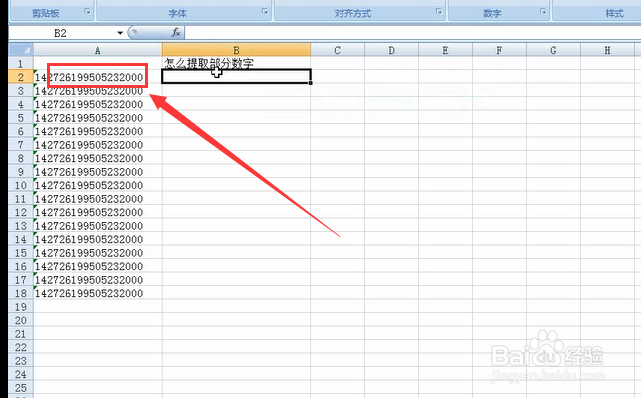Open the Font group dialog launcher
The height and width of the screenshot is (398, 641).
(x=265, y=12)
